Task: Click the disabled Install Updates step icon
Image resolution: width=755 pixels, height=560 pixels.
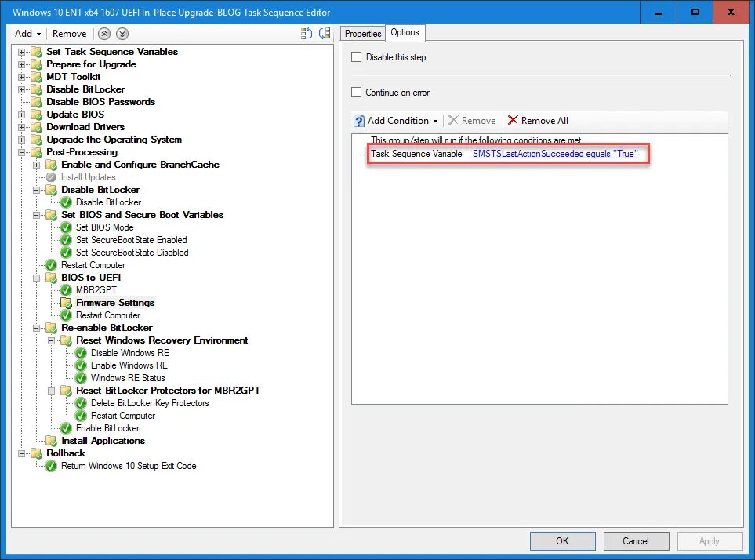Action: coord(51,177)
